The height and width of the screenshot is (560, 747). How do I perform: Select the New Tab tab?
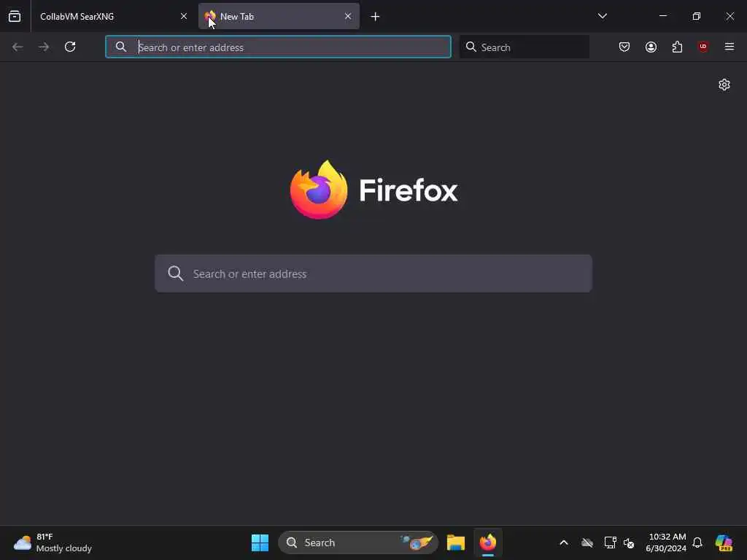279,16
